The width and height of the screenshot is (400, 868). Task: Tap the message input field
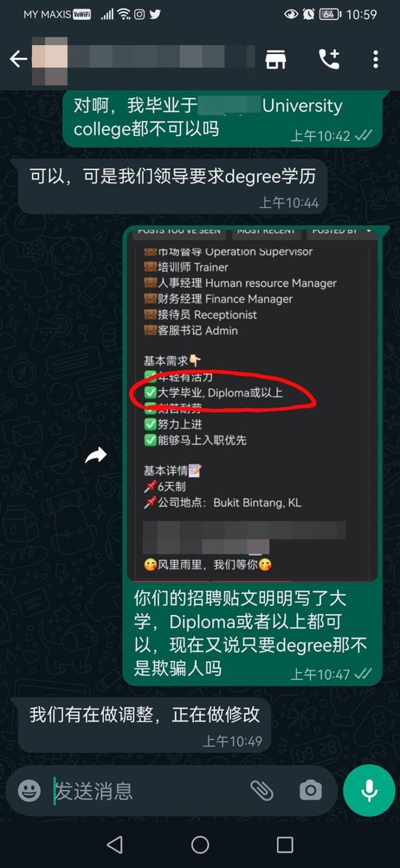tap(146, 791)
